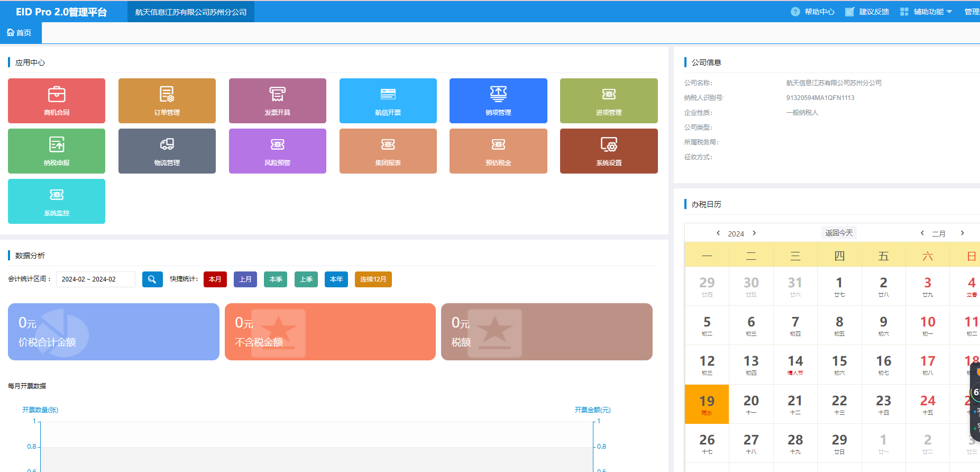Click the 税额 summary card
This screenshot has width=980, height=472.
click(x=547, y=332)
